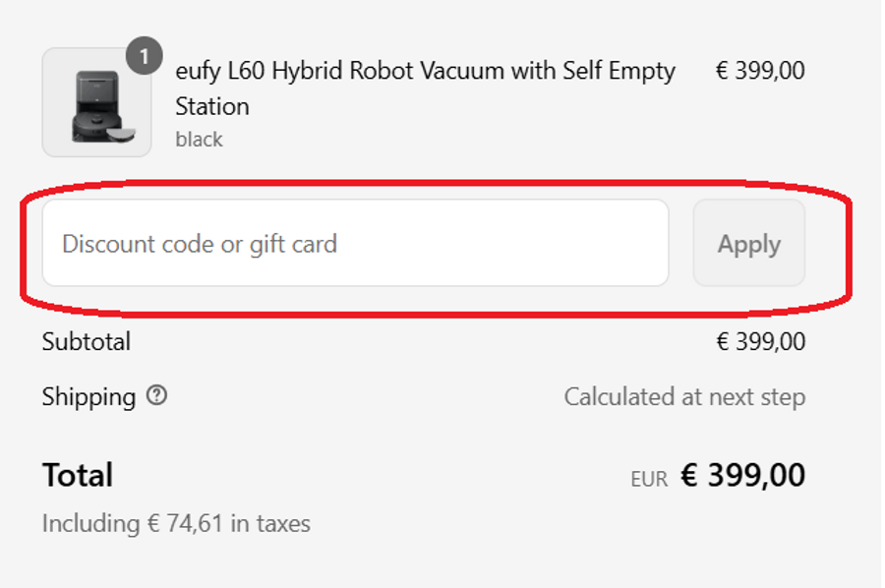The height and width of the screenshot is (588, 885).
Task: Click the word Station in the product name
Action: (x=212, y=105)
